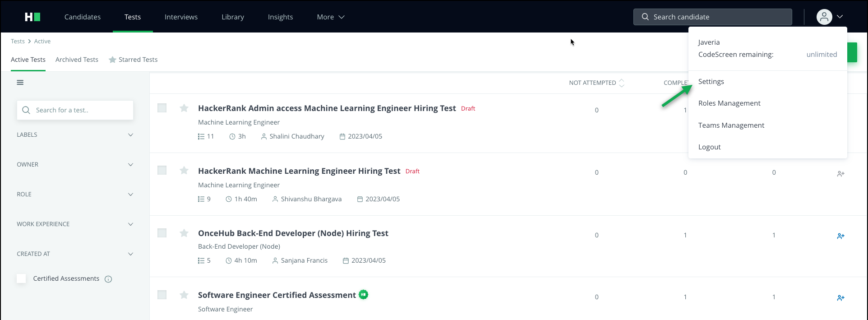Select checkbox for OneHub Back-End Developer test
This screenshot has height=320, width=868.
162,233
